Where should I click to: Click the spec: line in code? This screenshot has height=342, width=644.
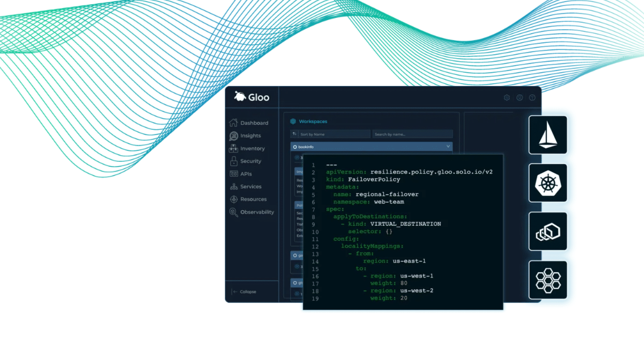(335, 209)
